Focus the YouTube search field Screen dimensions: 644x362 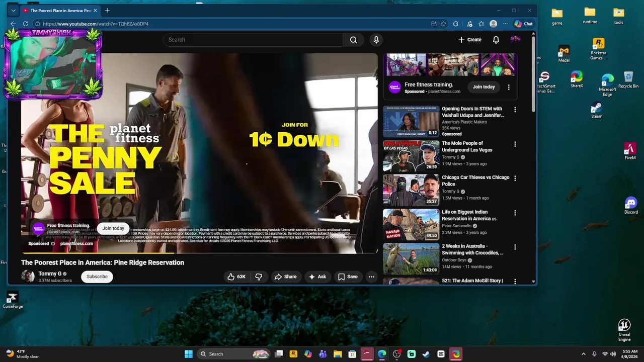[x=253, y=40]
